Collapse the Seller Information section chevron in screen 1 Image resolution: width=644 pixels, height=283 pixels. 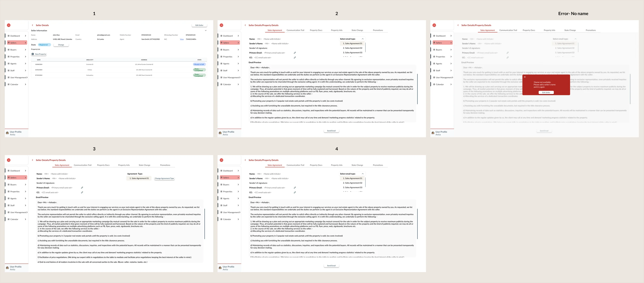coord(206,30)
